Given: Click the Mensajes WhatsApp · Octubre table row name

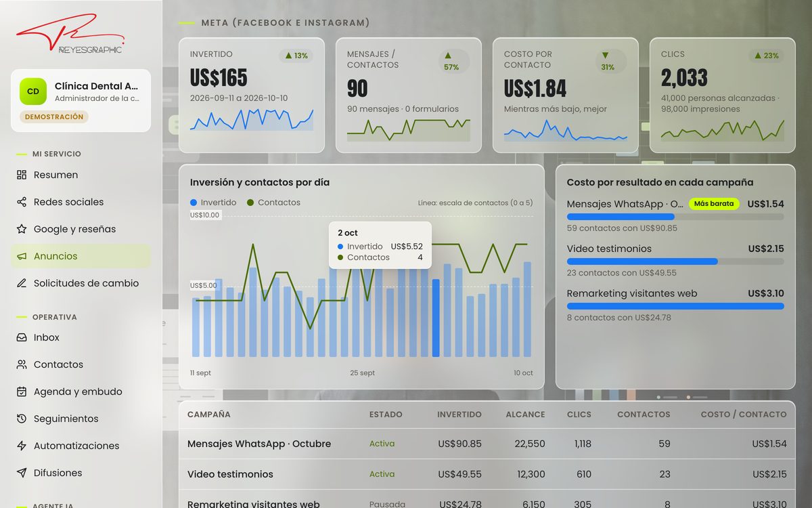Looking at the screenshot, I should pos(259,444).
